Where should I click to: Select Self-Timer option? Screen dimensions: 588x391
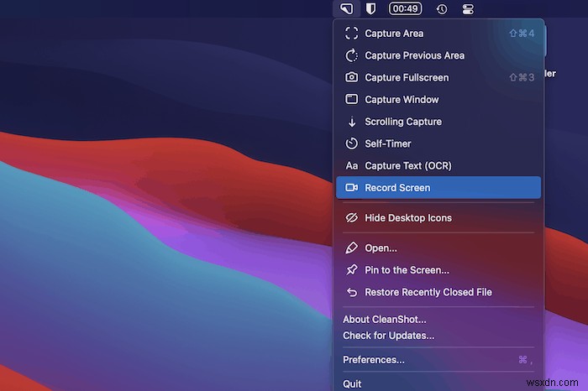pos(438,143)
